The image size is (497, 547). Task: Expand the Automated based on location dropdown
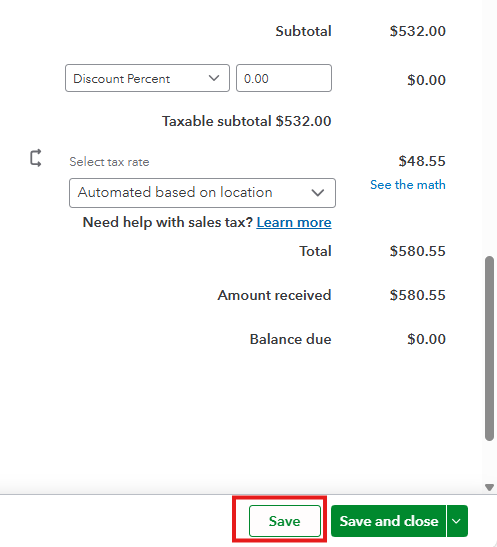pyautogui.click(x=202, y=193)
